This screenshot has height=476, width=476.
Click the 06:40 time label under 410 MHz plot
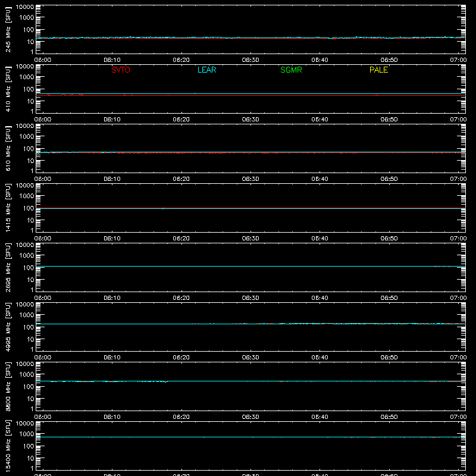pos(320,120)
